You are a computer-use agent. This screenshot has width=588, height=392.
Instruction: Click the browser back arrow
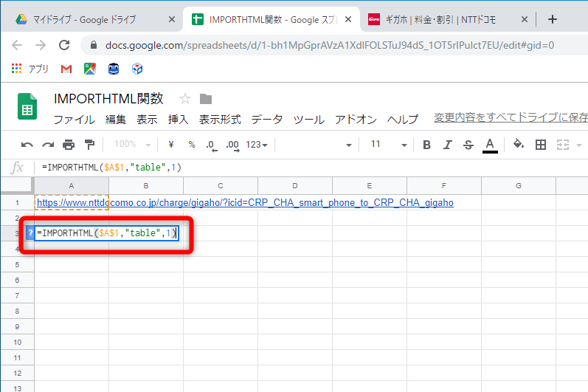coord(17,45)
